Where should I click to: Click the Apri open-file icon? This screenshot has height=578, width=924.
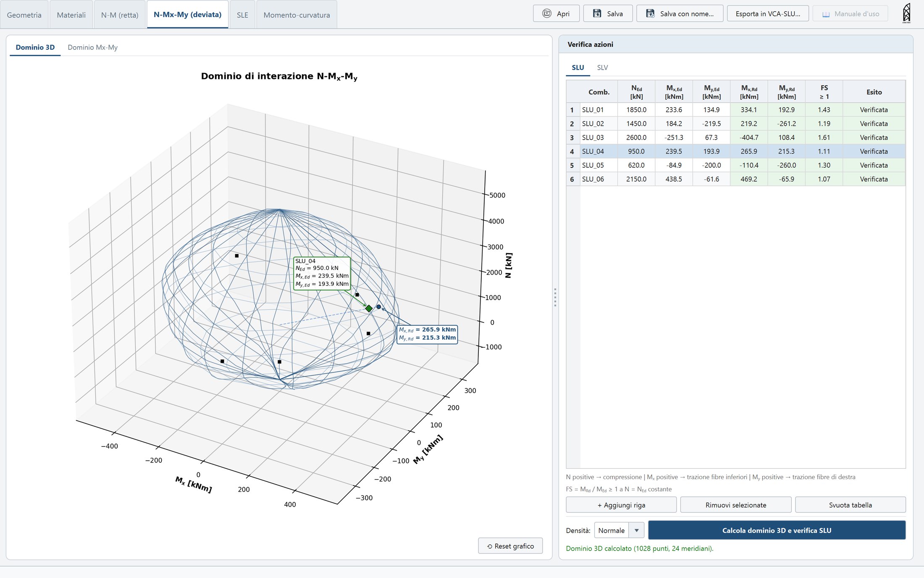click(546, 13)
